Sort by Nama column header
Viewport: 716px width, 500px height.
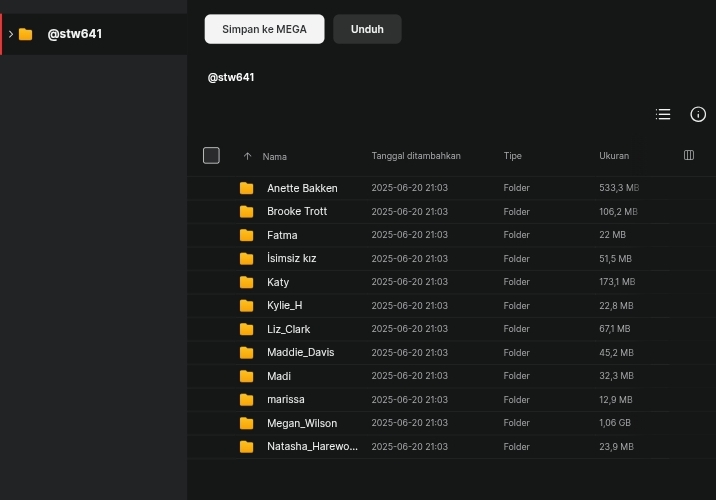[274, 157]
